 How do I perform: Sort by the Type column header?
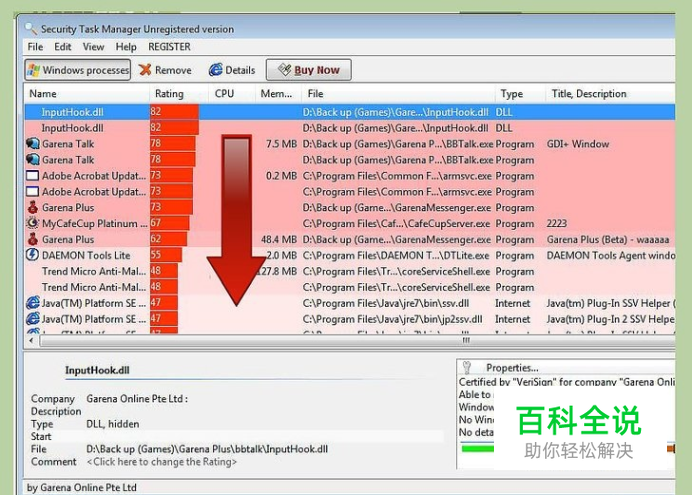point(520,94)
